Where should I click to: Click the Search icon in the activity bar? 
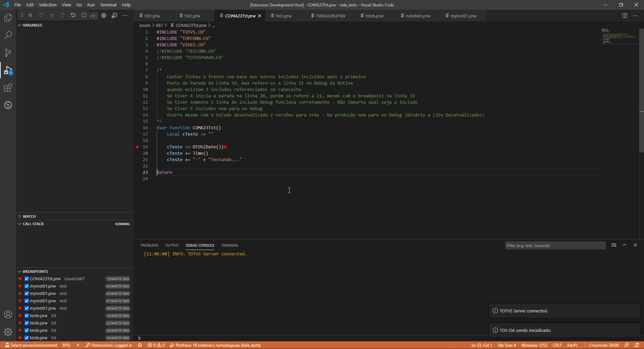[8, 35]
